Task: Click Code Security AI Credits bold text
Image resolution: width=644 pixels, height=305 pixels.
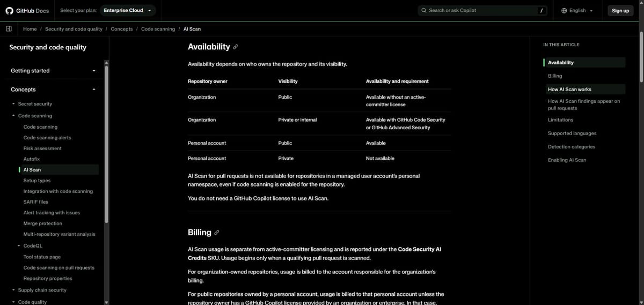Action: tap(314, 254)
